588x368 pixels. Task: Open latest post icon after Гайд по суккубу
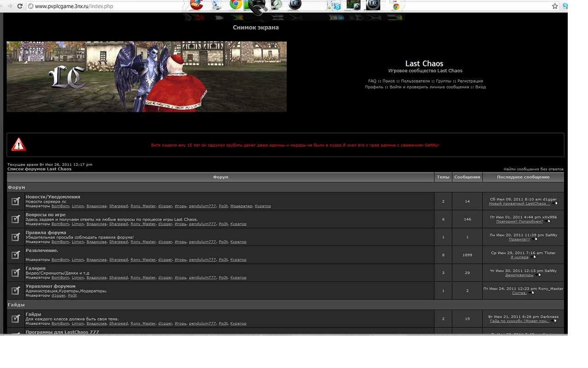point(553,321)
